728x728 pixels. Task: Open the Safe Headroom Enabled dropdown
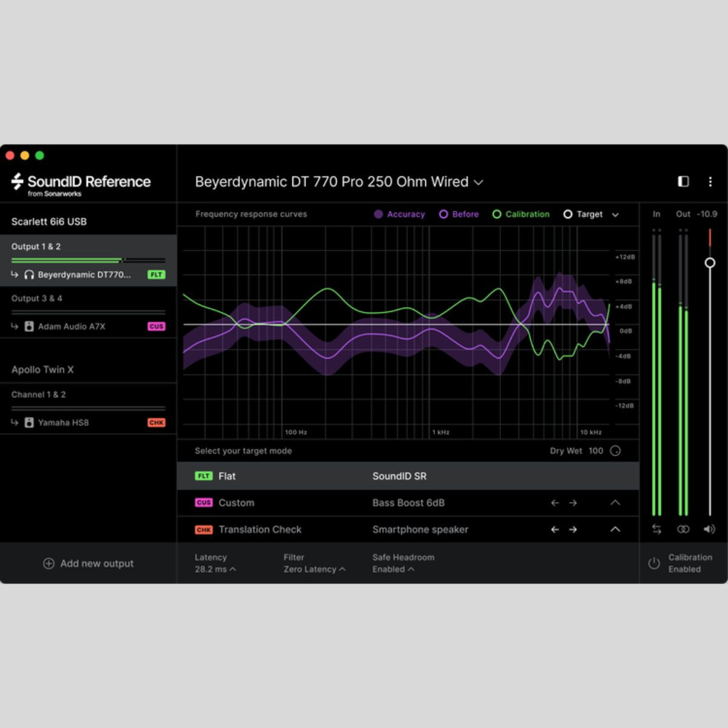coord(393,569)
